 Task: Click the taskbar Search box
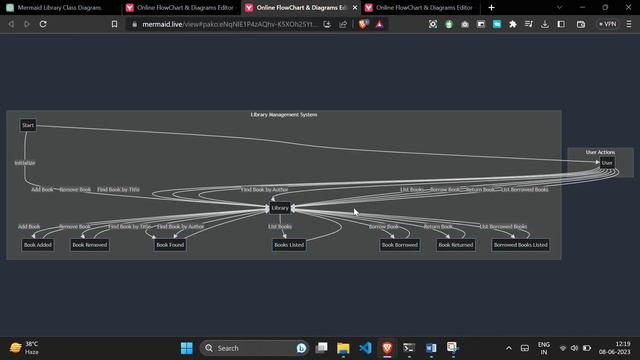(254, 348)
